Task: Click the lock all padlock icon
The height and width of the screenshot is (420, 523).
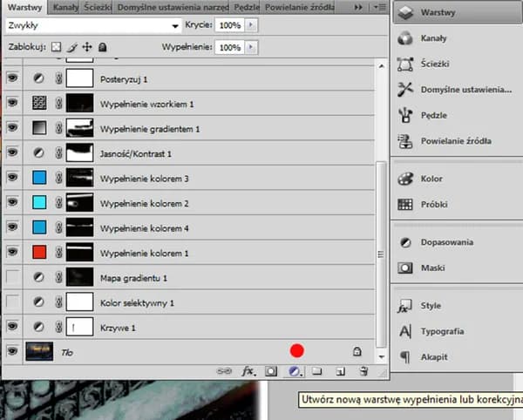Action: (x=102, y=46)
